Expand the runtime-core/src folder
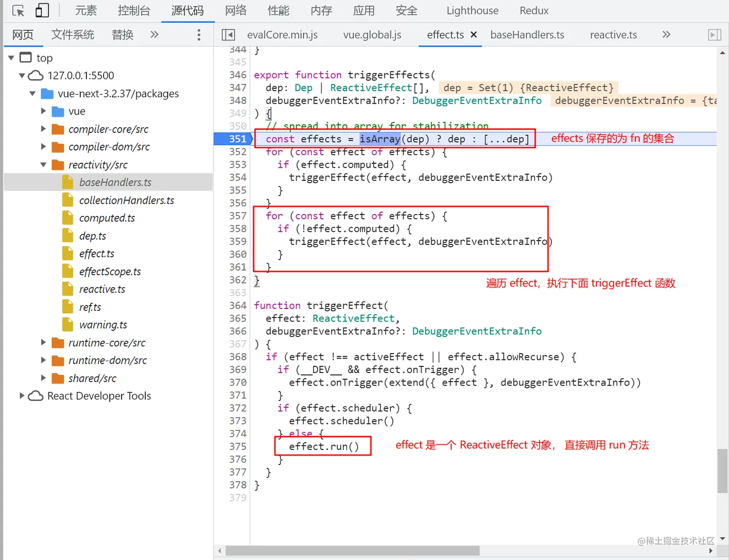The image size is (729, 560). [x=43, y=343]
